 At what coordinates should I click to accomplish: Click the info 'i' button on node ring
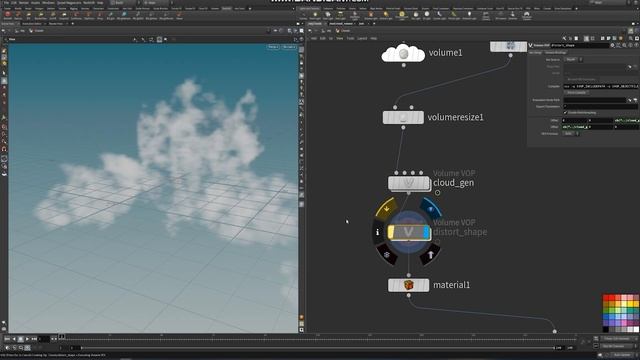coord(378,232)
